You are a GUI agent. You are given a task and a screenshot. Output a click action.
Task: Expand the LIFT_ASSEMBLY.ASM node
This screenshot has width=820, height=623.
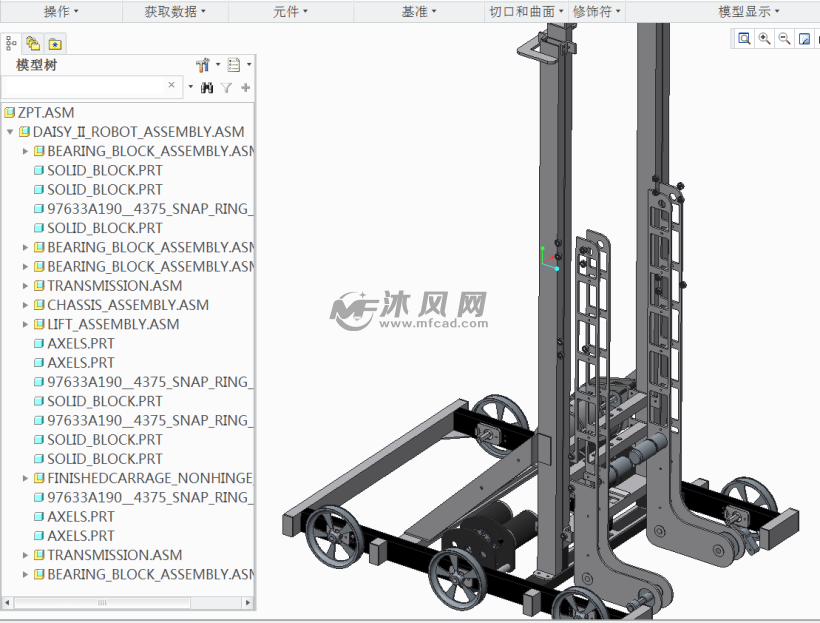24,324
